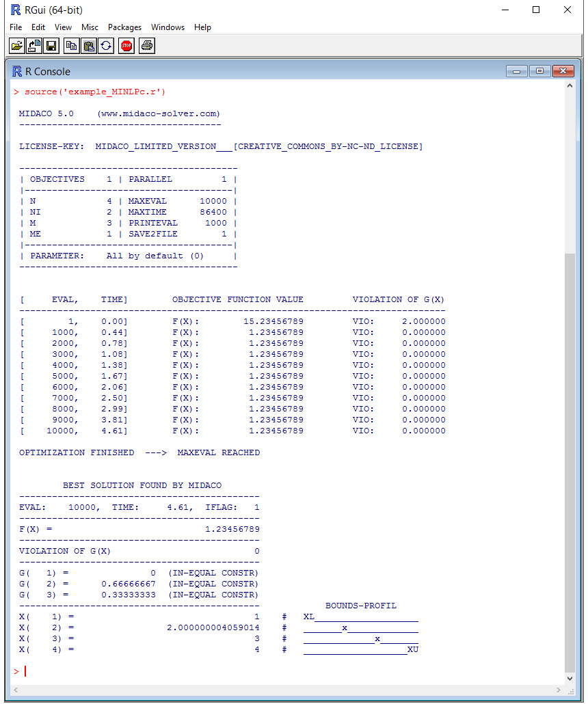Click the MAXTIME value 86400
This screenshot has height=704, width=588.
click(213, 212)
